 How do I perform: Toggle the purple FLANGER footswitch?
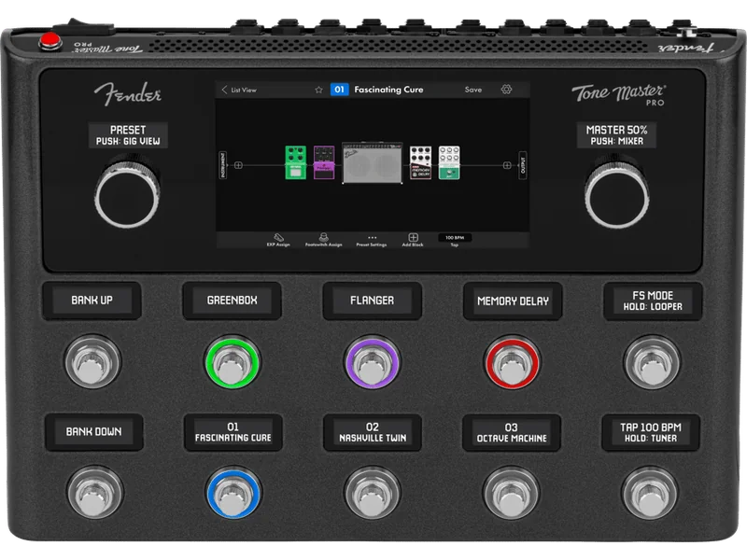click(372, 363)
